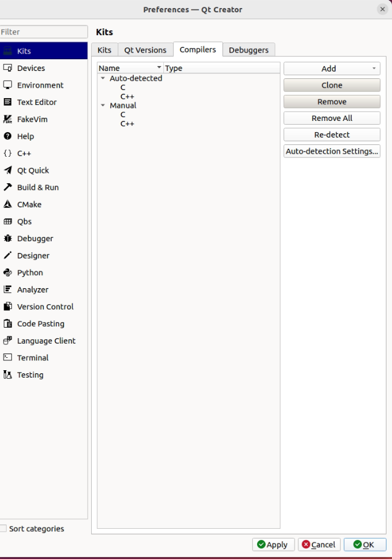The width and height of the screenshot is (392, 559).
Task: Select the Compilers tab
Action: [198, 49]
